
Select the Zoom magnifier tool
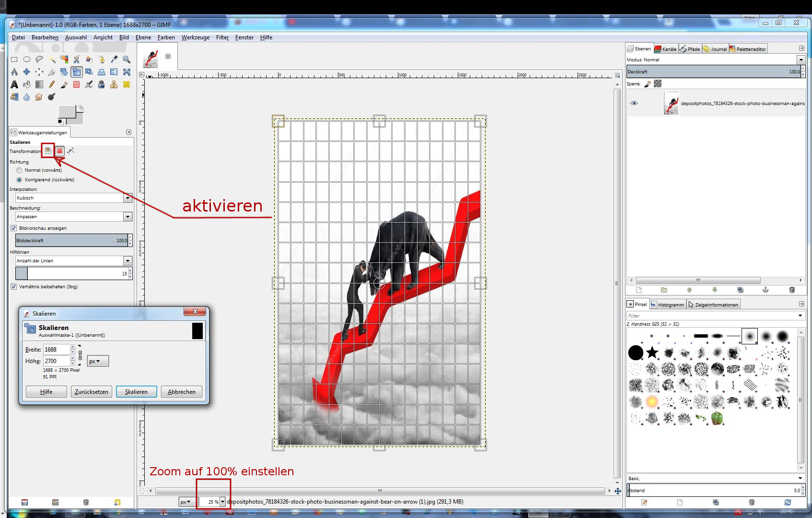point(127,59)
